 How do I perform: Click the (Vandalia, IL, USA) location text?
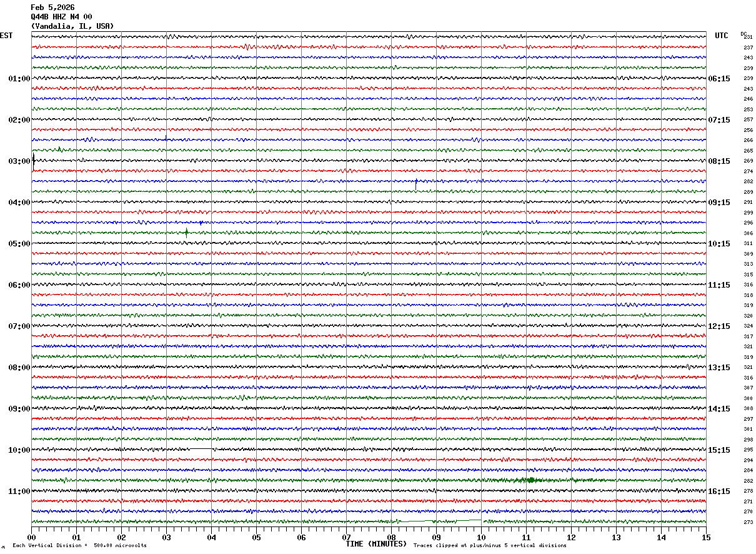(72, 26)
